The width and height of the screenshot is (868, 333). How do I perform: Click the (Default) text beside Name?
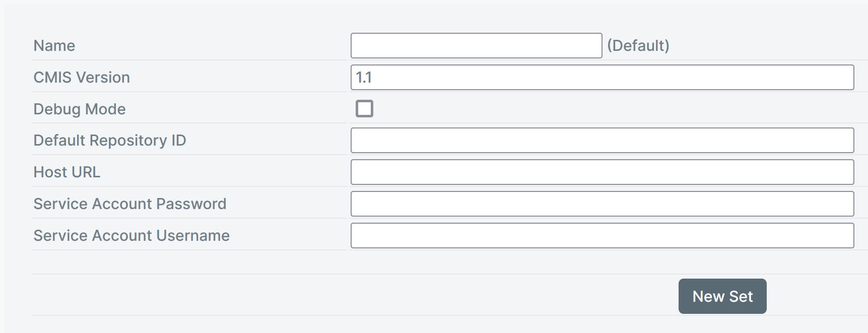point(638,46)
